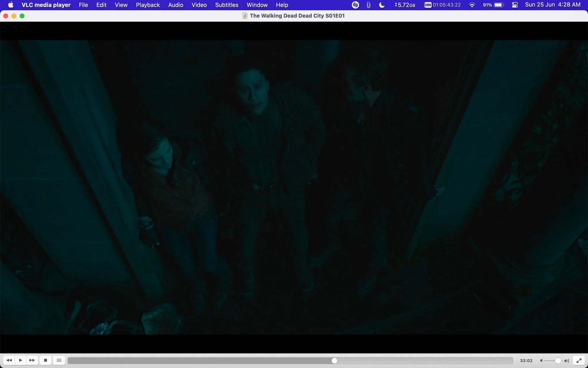Open the playlist via the list icon
The width and height of the screenshot is (588, 368).
[x=59, y=360]
